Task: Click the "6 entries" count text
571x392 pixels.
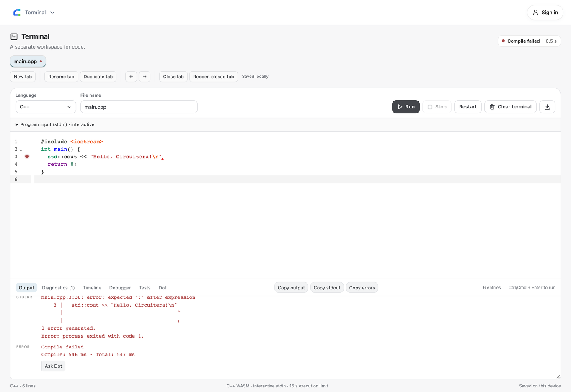Action: click(492, 288)
